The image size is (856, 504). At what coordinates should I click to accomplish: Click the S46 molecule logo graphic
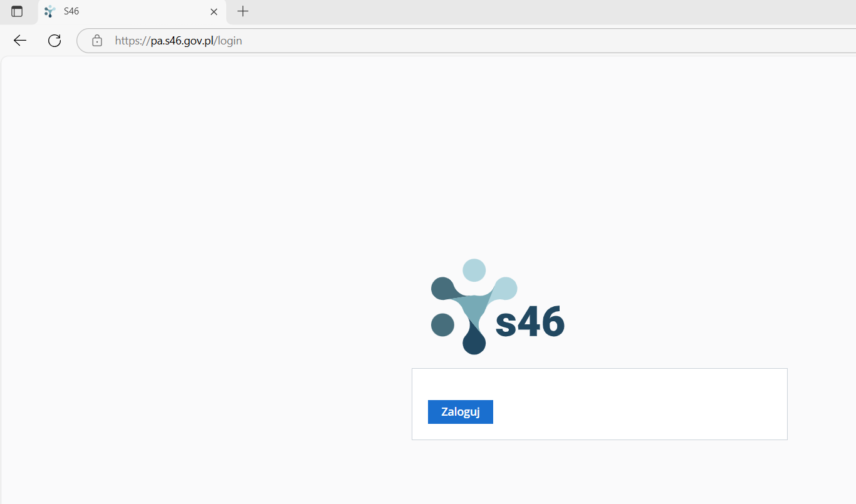click(474, 307)
